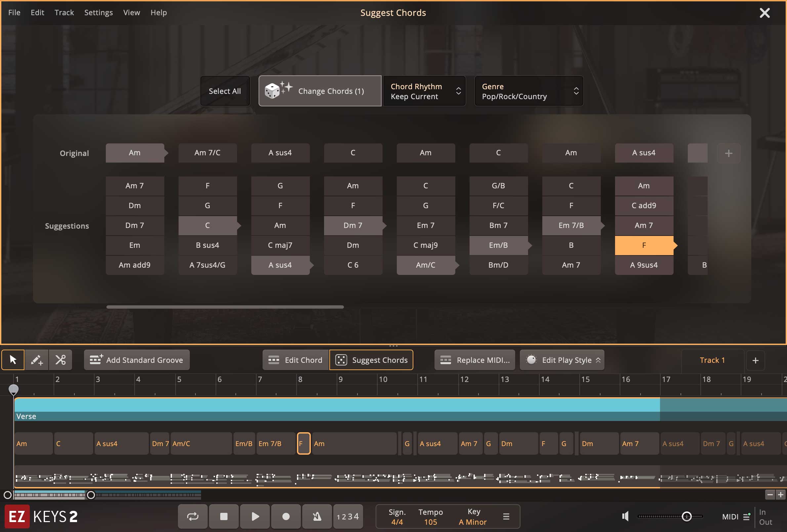Toggle the loop playback button
The width and height of the screenshot is (787, 532).
pos(192,516)
